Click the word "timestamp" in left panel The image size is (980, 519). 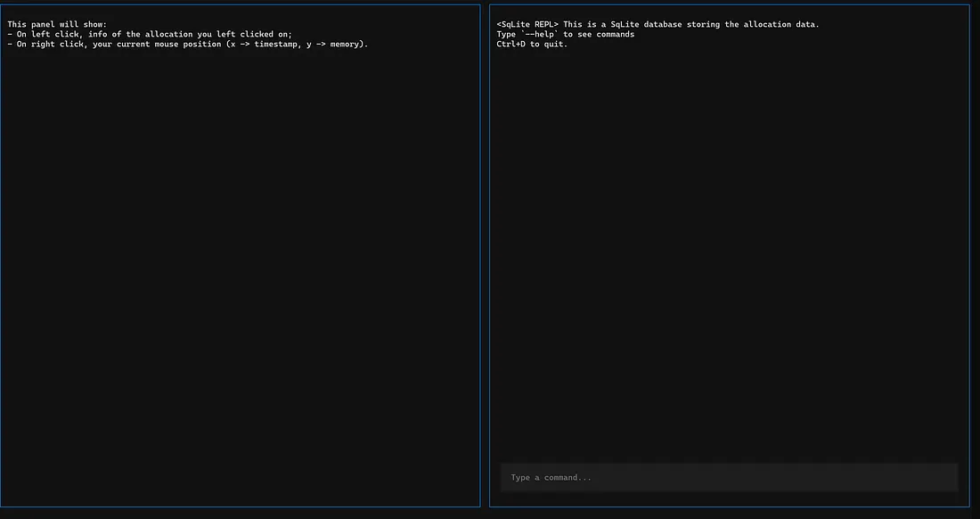click(275, 44)
